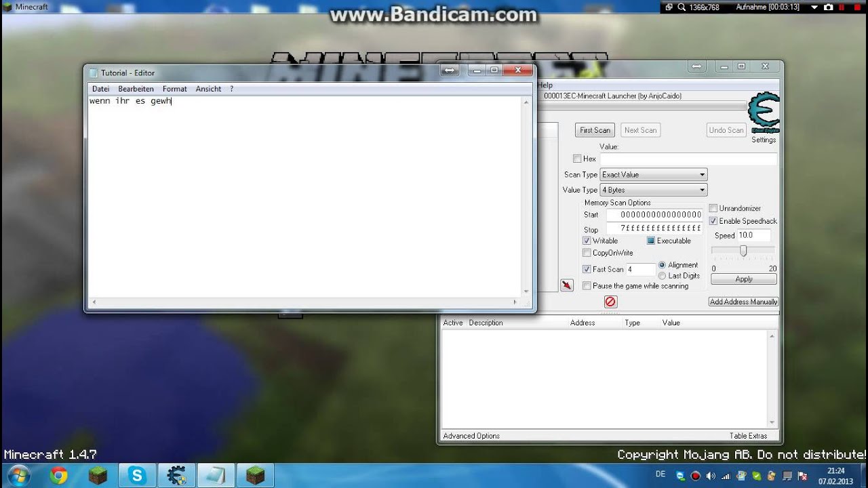Open Action Center flag tray icon
This screenshot has width=868, height=488.
(802, 476)
